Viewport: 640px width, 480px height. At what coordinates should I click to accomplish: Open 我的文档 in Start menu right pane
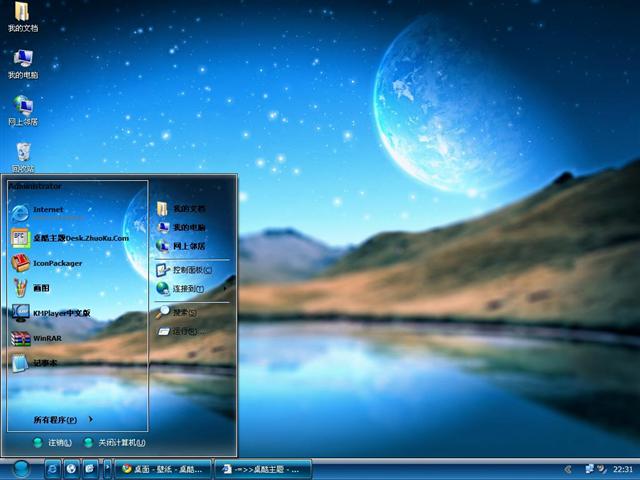coord(181,209)
